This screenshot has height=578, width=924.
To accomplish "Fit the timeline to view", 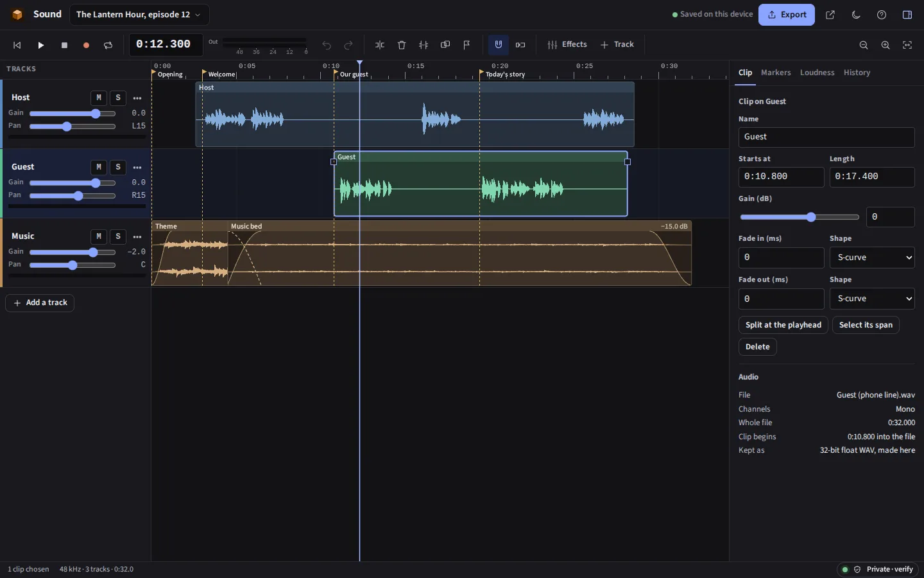I will [907, 45].
